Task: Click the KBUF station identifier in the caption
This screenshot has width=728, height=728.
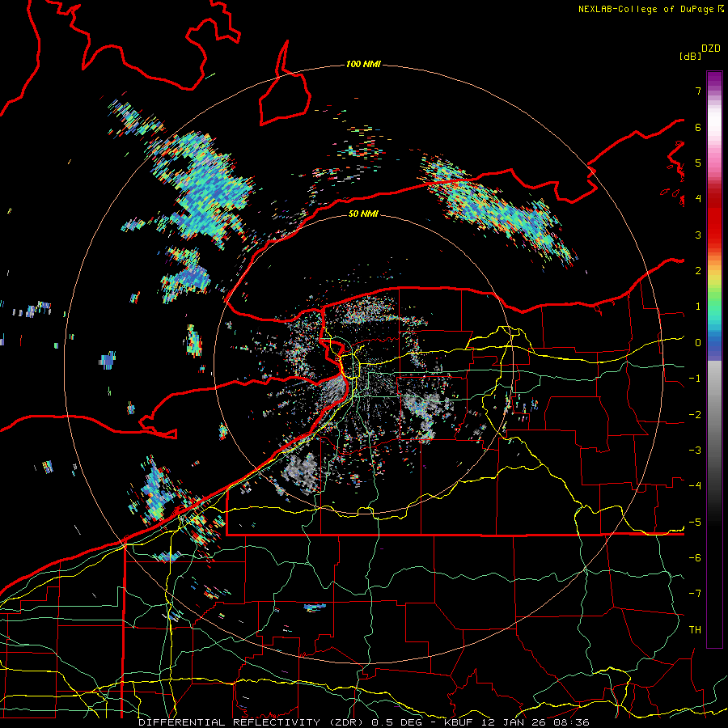Action: point(459,722)
